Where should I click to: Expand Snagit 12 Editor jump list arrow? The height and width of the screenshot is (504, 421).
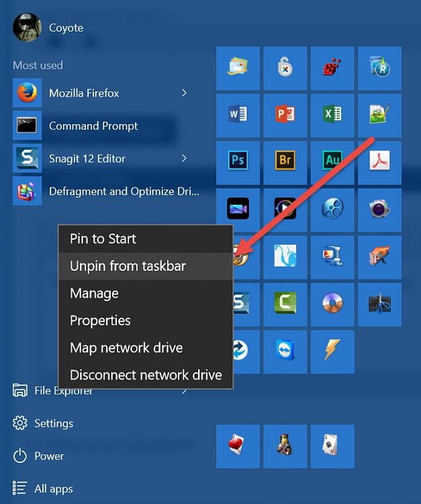coord(184,158)
